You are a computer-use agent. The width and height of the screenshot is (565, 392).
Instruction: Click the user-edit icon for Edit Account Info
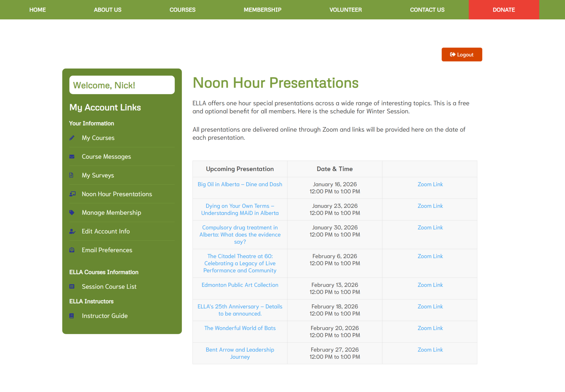72,231
